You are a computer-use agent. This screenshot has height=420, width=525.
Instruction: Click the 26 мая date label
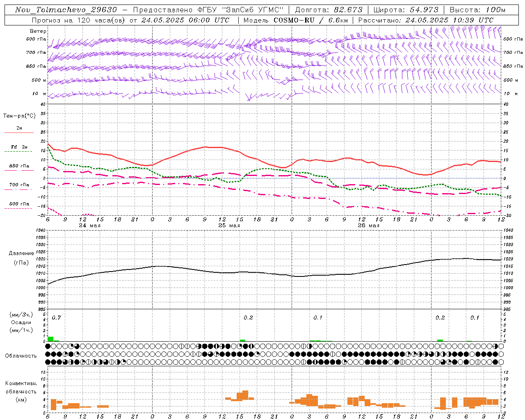coord(369,226)
